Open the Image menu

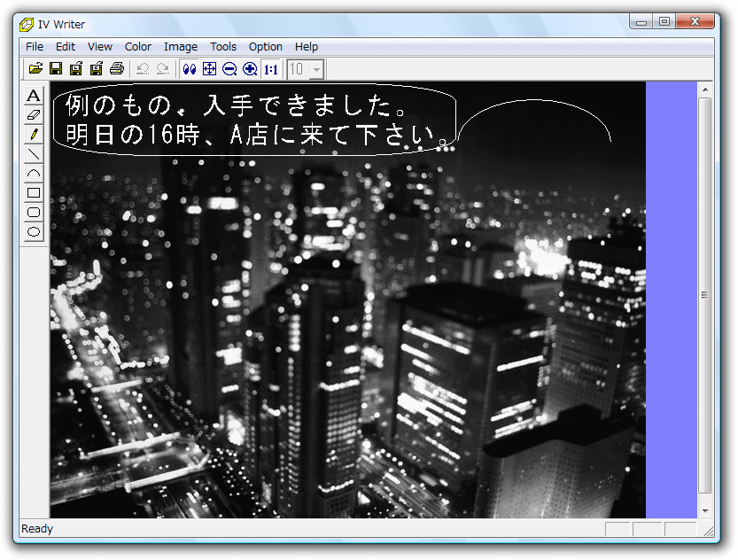(181, 47)
